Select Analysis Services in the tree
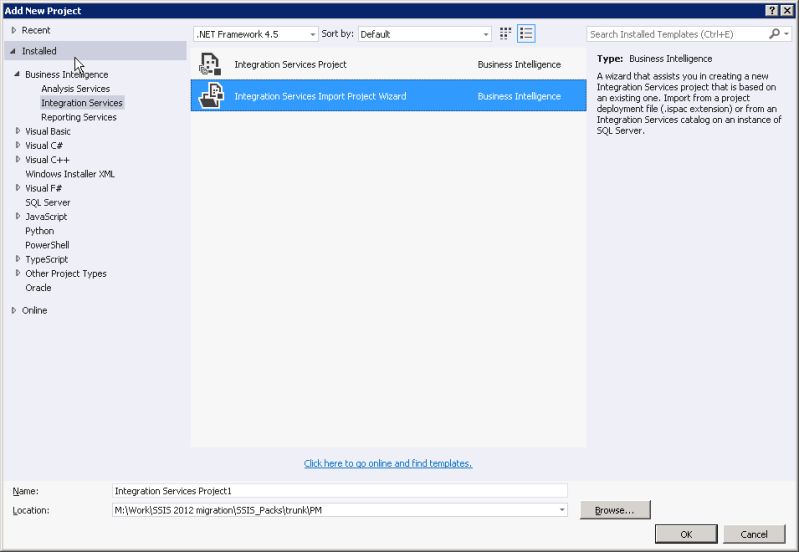The height and width of the screenshot is (552, 799). pos(75,89)
